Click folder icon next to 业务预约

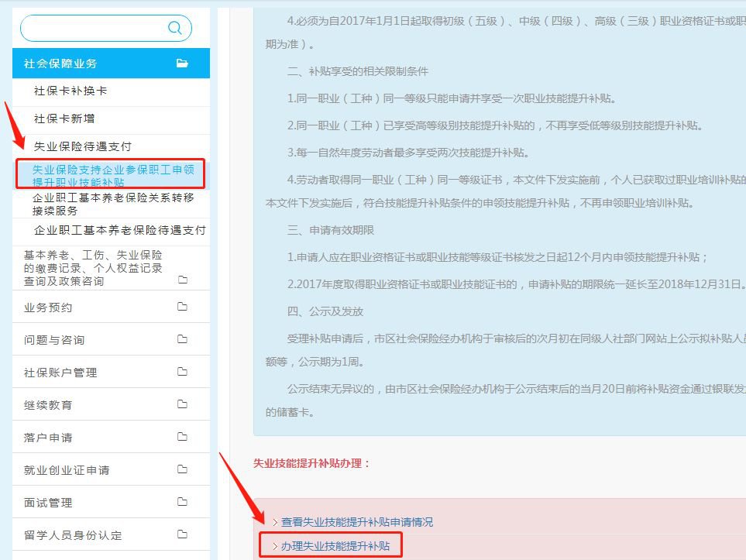(183, 307)
